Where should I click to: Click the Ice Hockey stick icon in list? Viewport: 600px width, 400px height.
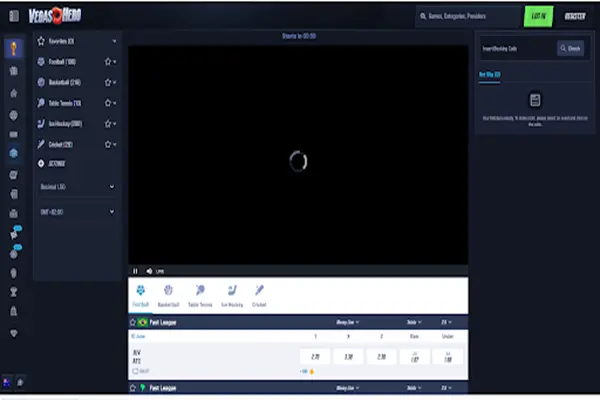tap(41, 124)
